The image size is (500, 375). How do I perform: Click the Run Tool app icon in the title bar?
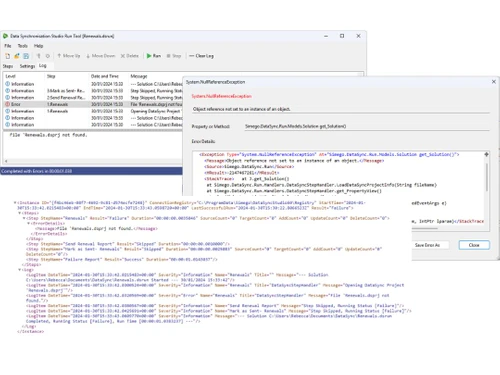pyautogui.click(x=5, y=36)
